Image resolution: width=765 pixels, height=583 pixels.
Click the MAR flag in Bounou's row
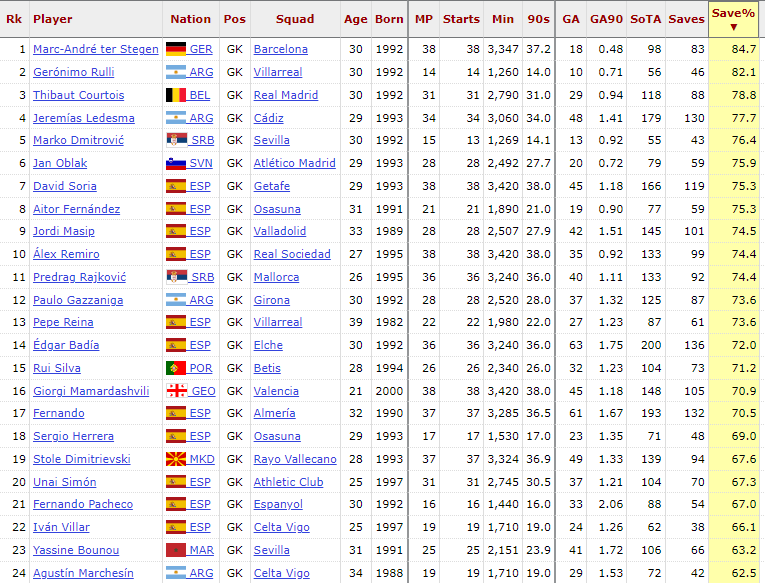[x=176, y=550]
